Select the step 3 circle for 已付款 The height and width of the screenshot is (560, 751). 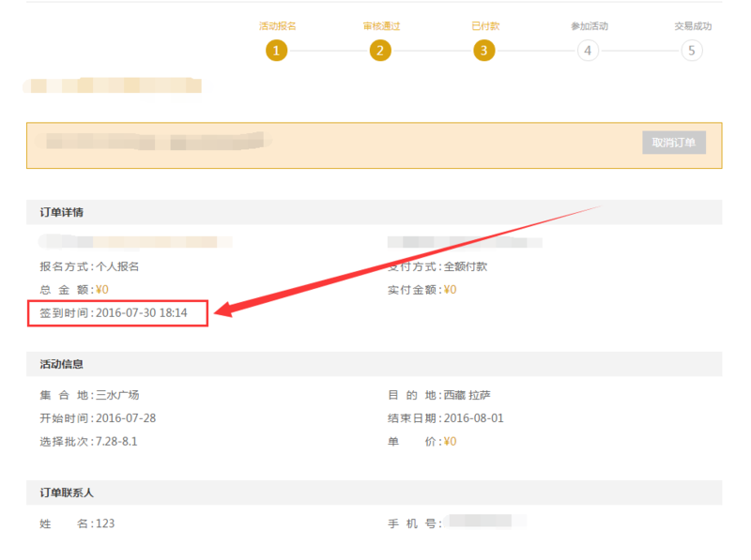[483, 51]
